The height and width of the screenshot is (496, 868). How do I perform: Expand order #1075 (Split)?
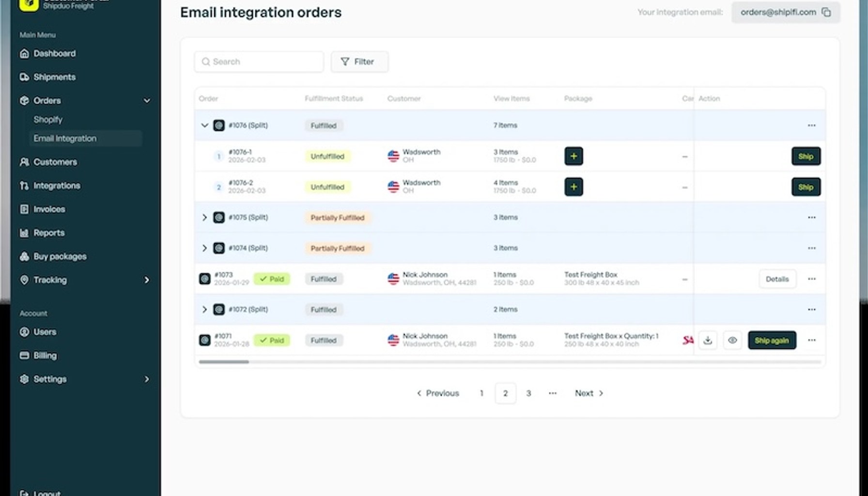pyautogui.click(x=204, y=217)
